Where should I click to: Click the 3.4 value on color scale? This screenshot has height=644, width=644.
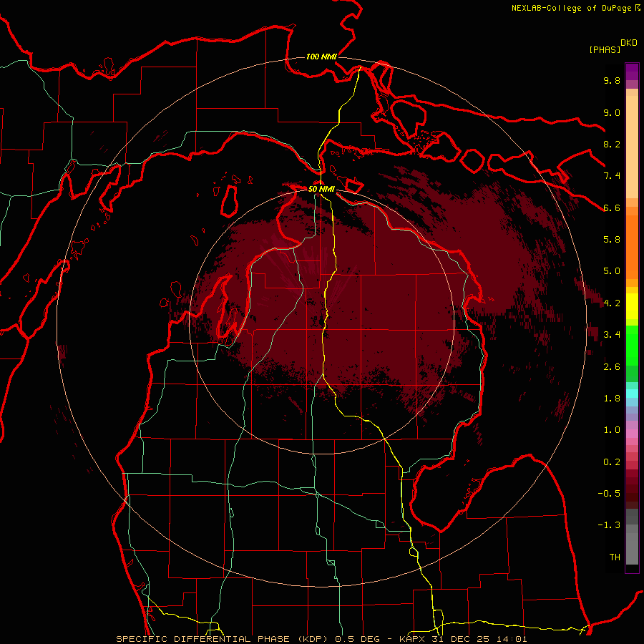[612, 335]
